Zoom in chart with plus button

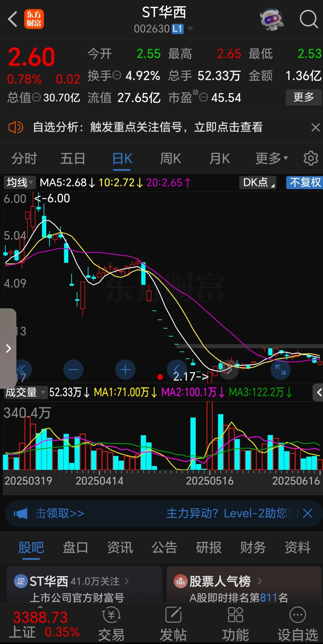click(x=125, y=370)
